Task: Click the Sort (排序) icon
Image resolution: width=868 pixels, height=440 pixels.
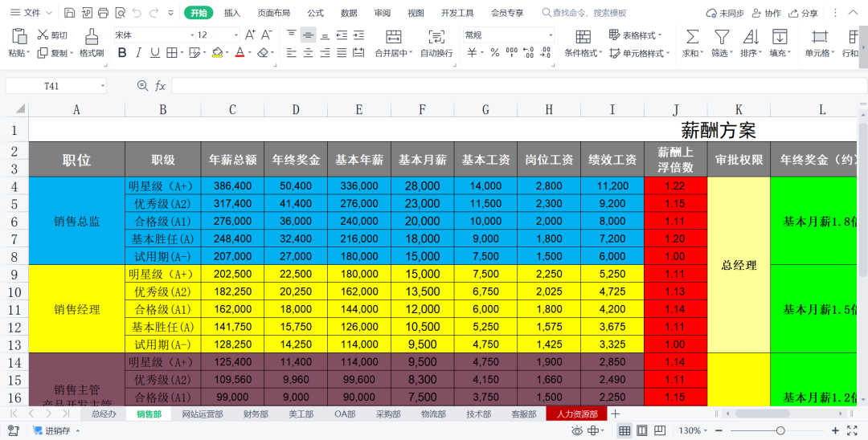Action: 751,36
